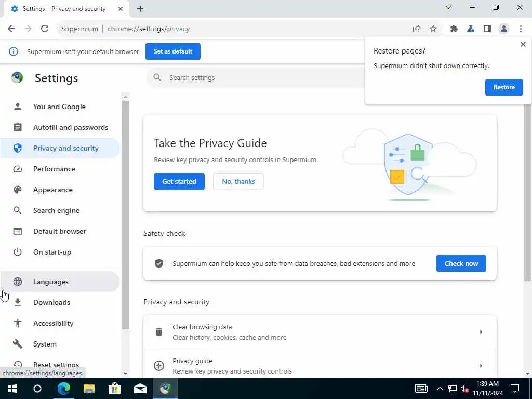Expand Clear browsing data row arrow
The image size is (532, 399).
click(481, 332)
